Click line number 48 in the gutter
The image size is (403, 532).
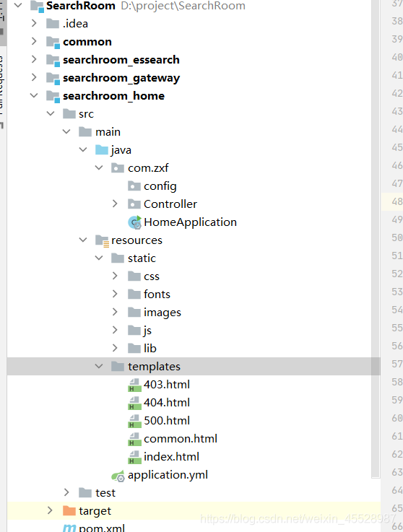click(x=397, y=201)
